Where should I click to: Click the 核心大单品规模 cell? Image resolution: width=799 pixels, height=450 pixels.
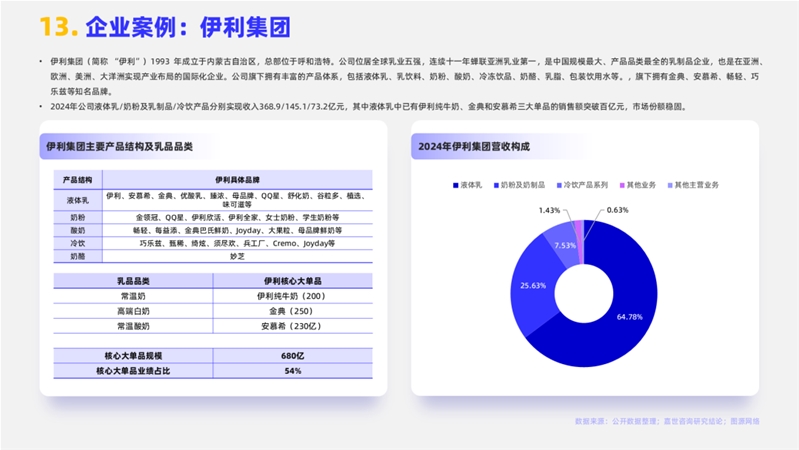tap(133, 356)
